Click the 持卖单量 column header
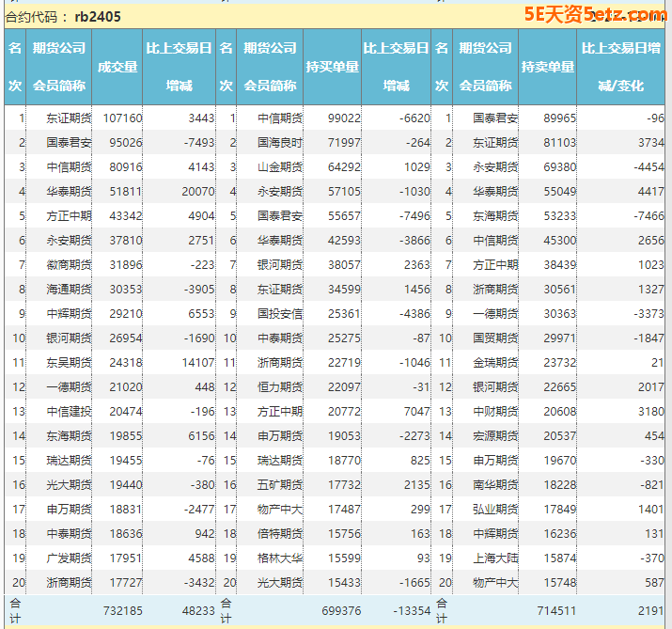 (548, 67)
